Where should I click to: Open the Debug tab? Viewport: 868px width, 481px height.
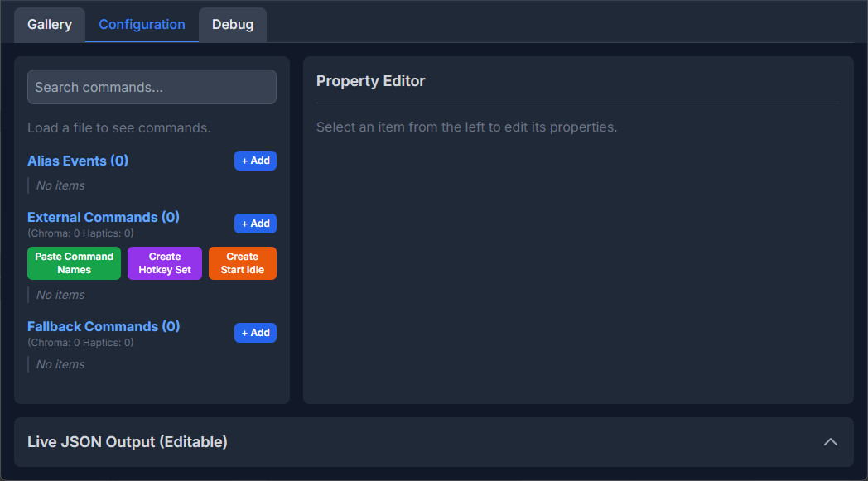click(232, 25)
